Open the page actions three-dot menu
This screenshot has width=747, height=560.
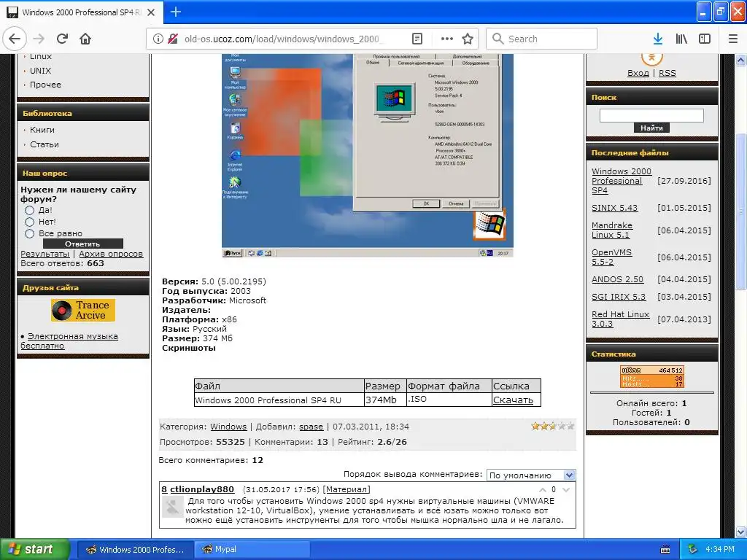pos(447,39)
